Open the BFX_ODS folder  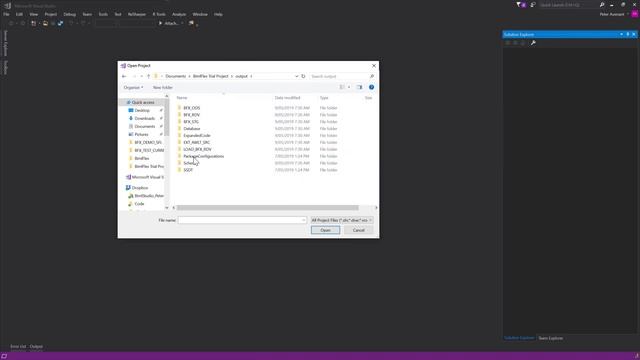(191, 108)
